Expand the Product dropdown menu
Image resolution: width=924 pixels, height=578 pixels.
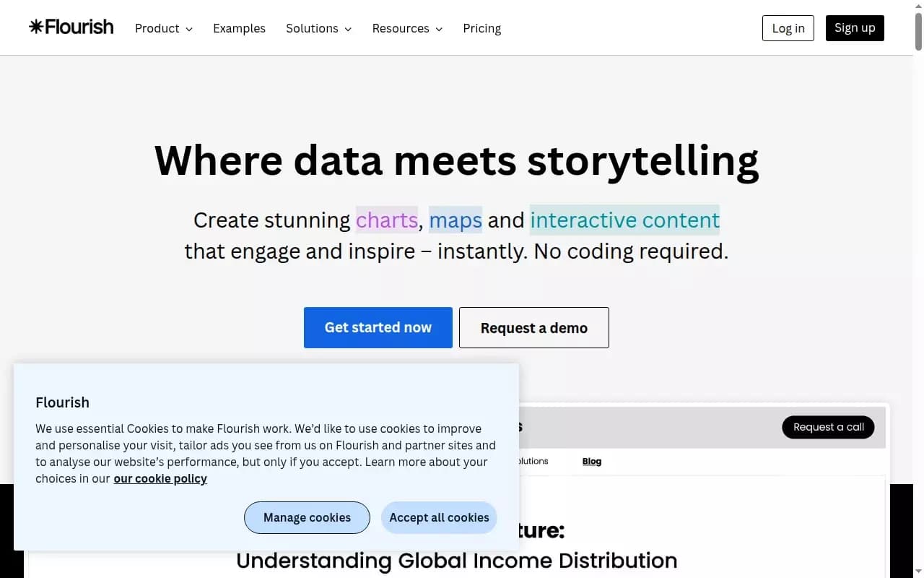click(164, 28)
